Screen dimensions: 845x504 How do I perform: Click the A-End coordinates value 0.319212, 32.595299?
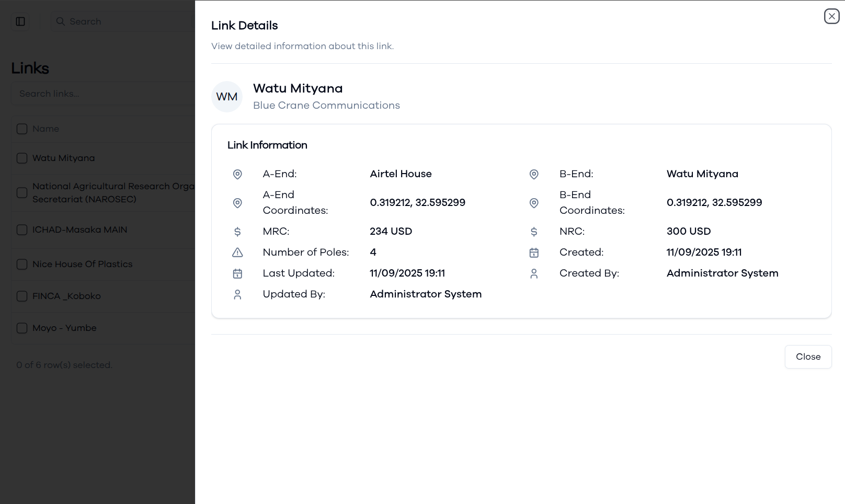point(417,203)
